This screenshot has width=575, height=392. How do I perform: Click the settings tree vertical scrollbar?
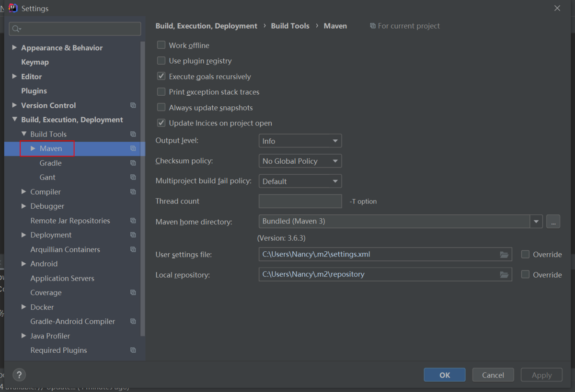point(143,189)
